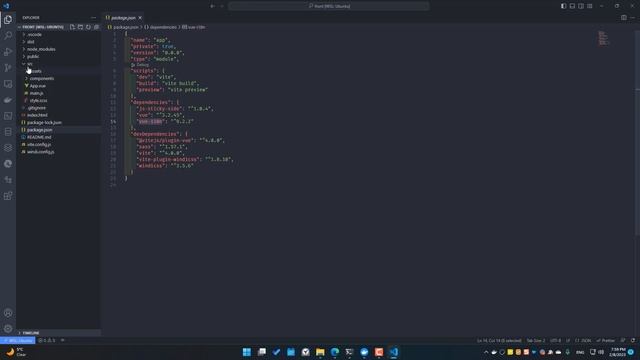The image size is (640, 360).
Task: Click Debug codelens above scripts
Action: (140, 65)
